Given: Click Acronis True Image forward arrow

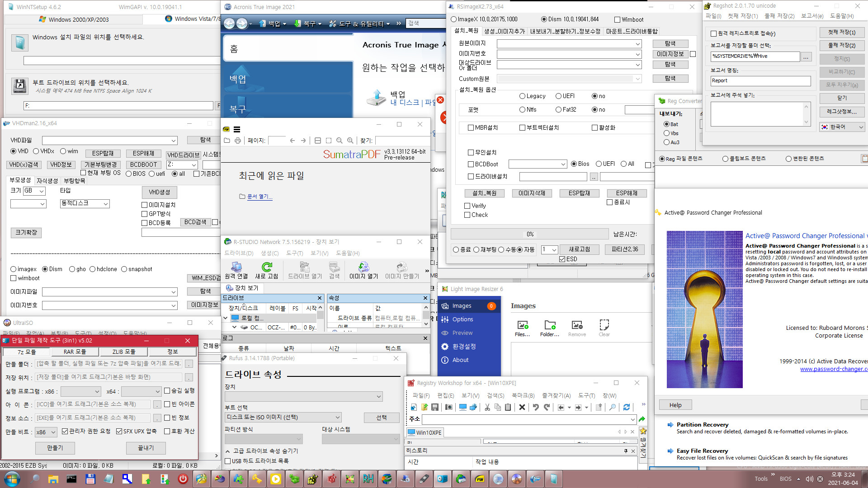Looking at the screenshot, I should click(x=242, y=23).
